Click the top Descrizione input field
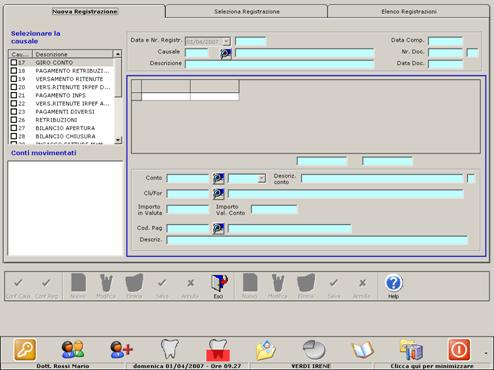 pos(280,64)
